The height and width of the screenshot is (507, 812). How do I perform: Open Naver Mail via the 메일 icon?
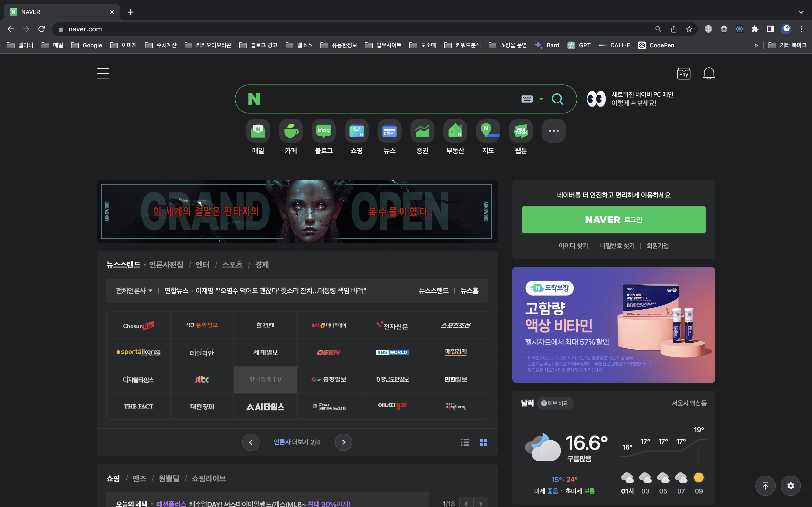258,131
